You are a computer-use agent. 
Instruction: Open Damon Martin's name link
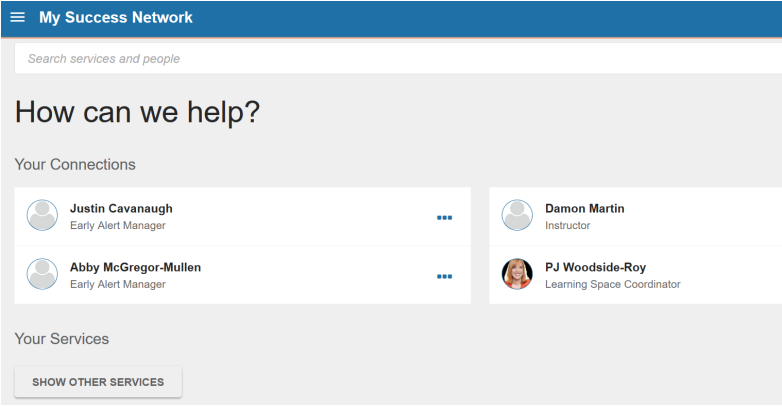point(585,208)
